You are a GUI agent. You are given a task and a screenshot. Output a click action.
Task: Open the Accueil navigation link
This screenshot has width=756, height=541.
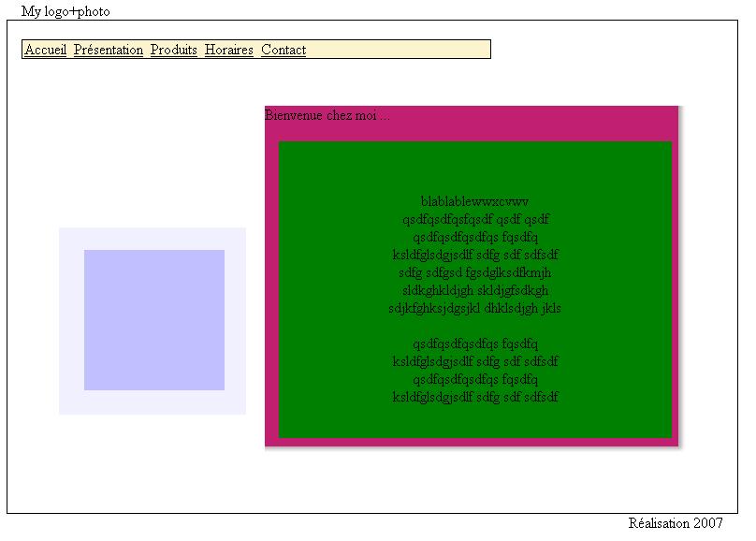pos(46,50)
